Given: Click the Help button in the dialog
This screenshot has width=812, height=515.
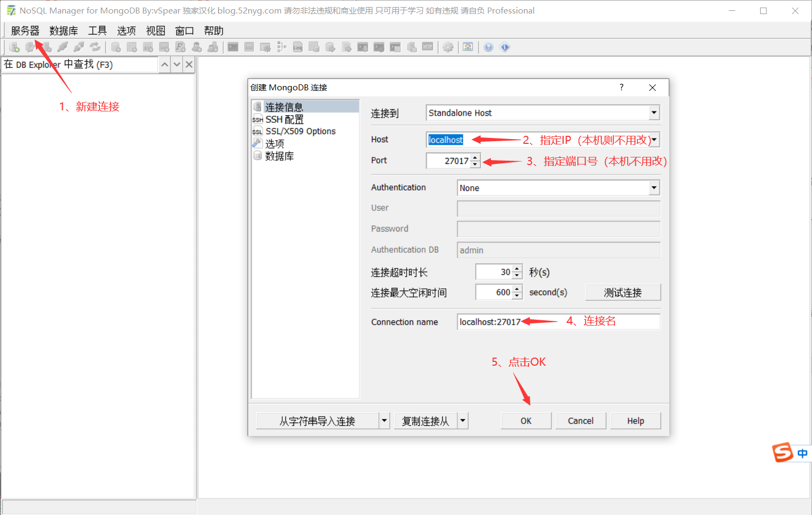Looking at the screenshot, I should (636, 421).
